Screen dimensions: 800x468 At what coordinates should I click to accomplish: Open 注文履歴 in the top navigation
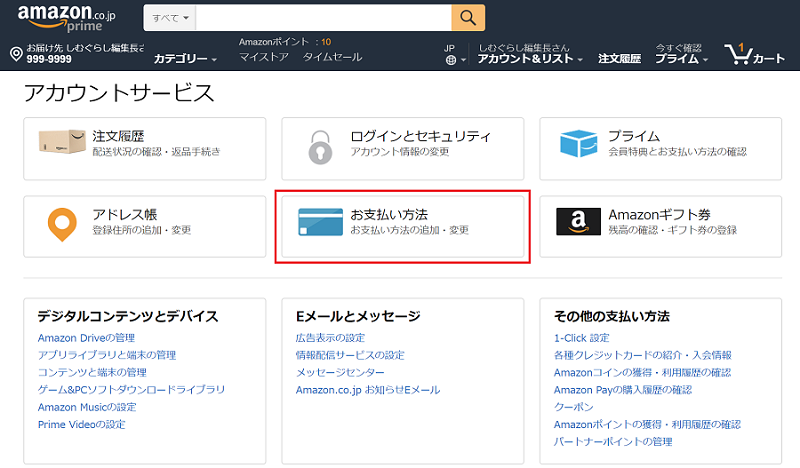[619, 59]
